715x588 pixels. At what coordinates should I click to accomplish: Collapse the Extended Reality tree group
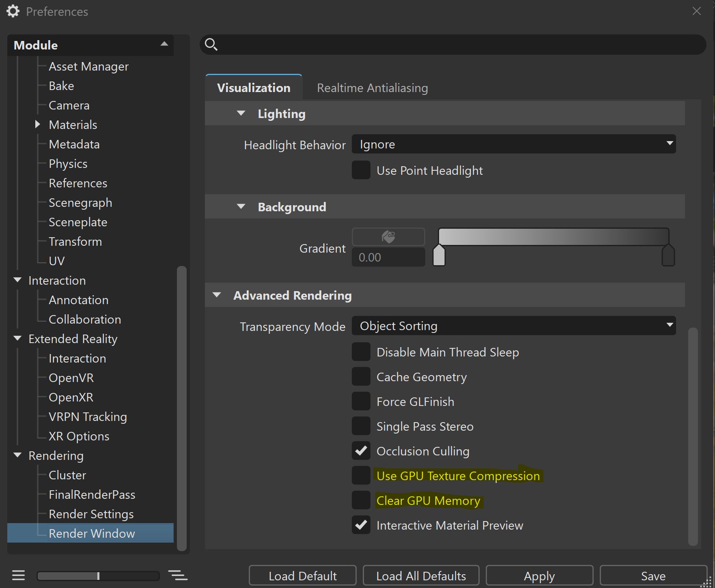point(17,339)
